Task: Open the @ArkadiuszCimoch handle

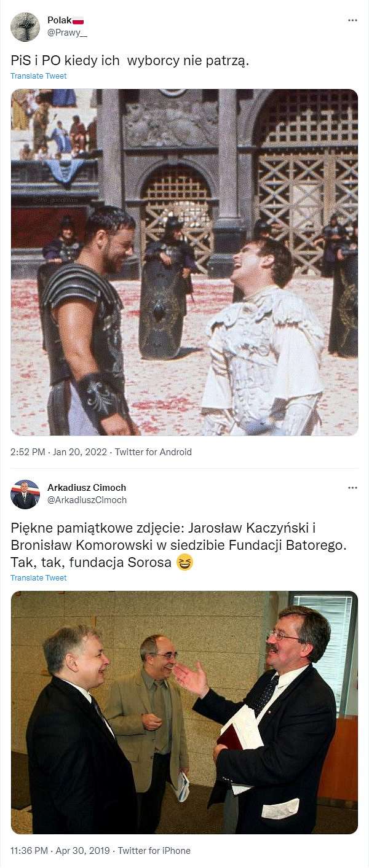Action: (x=87, y=500)
